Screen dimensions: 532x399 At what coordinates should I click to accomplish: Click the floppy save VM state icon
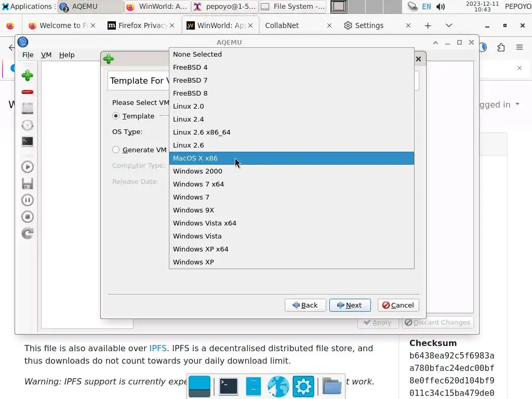click(28, 183)
